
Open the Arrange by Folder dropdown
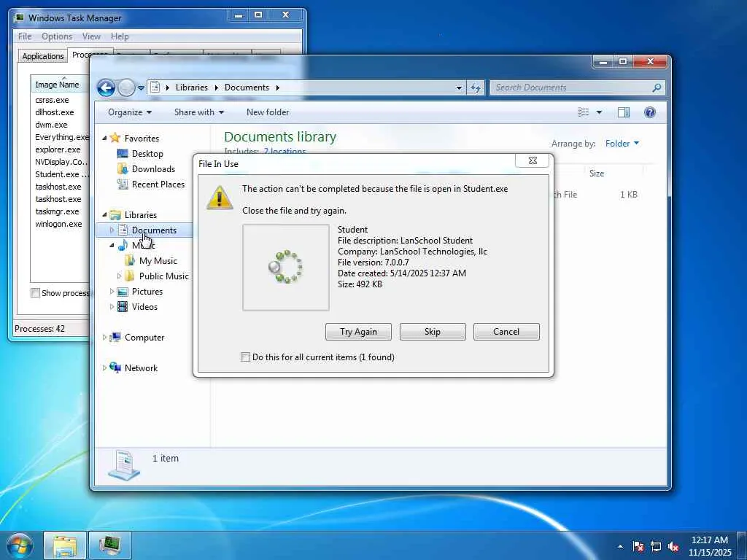[x=622, y=144]
